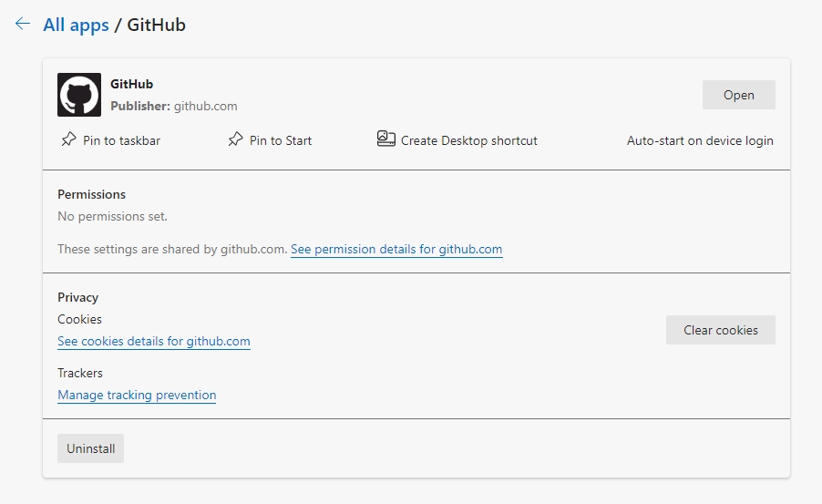See cookies details for github.com
822x504 pixels.
[154, 341]
